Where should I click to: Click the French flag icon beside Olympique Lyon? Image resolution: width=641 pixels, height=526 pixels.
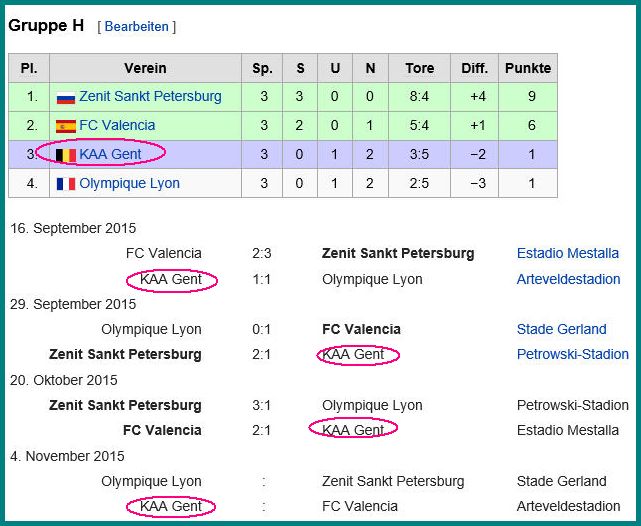(x=66, y=184)
